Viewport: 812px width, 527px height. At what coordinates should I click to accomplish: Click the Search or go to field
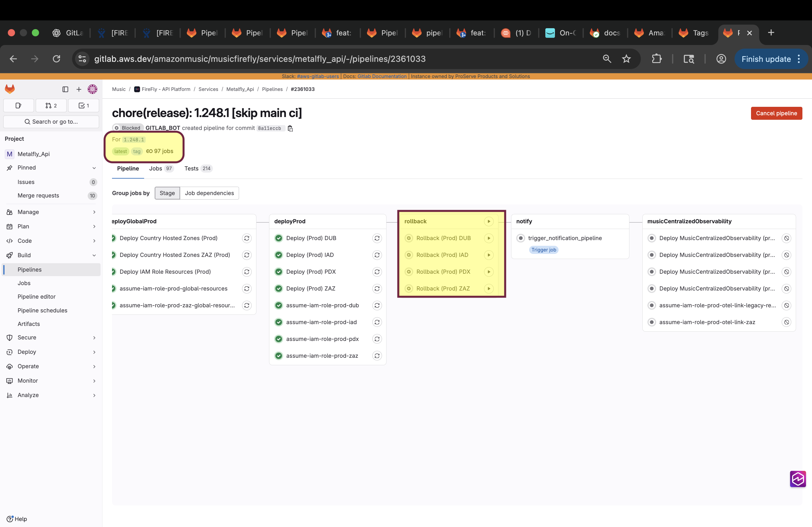(x=51, y=122)
